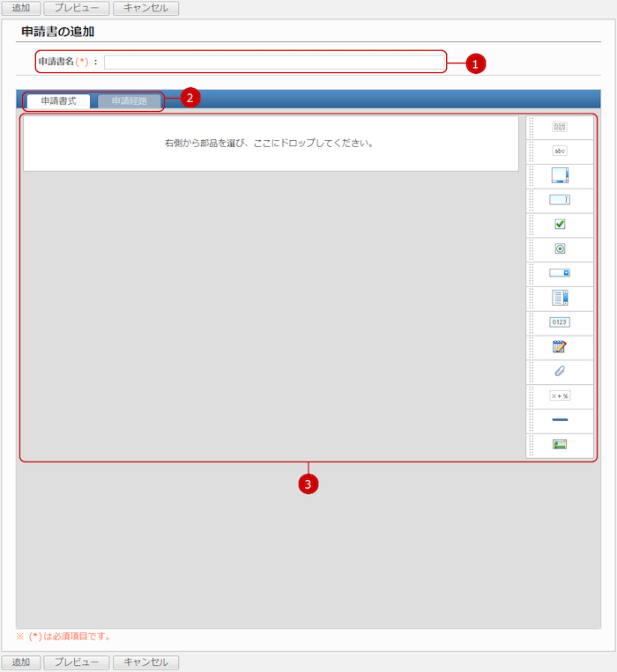
Task: Choose the single-line text input part
Action: 560,200
